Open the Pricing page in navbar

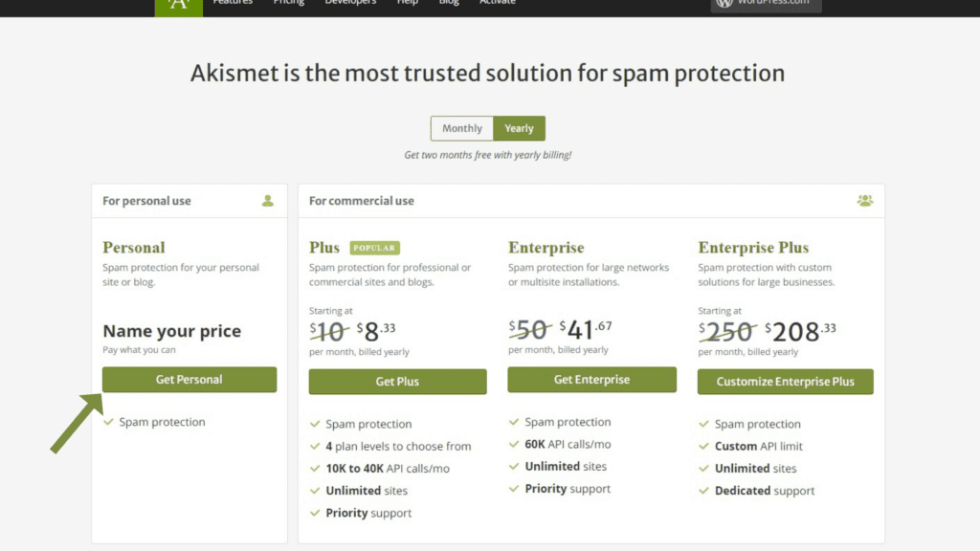(289, 3)
